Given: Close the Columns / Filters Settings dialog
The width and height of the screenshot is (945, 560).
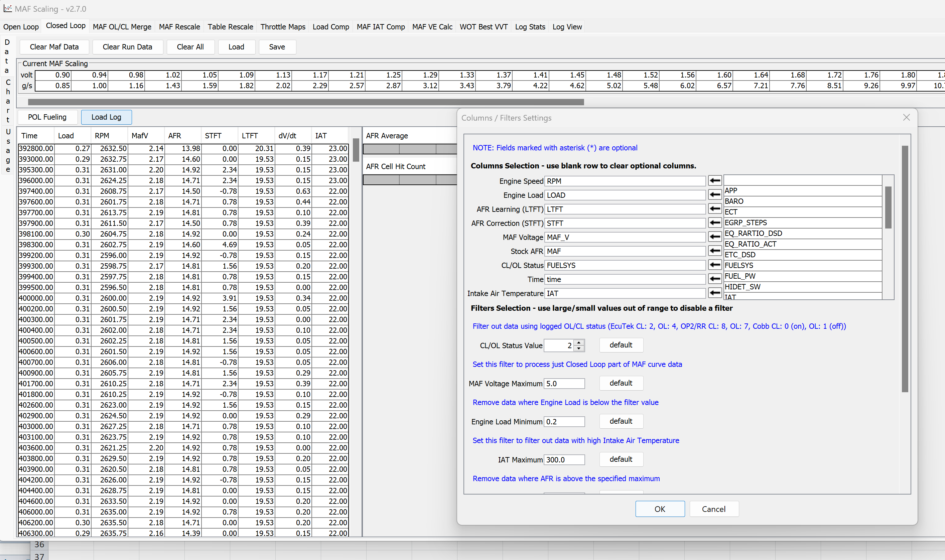Looking at the screenshot, I should point(906,118).
